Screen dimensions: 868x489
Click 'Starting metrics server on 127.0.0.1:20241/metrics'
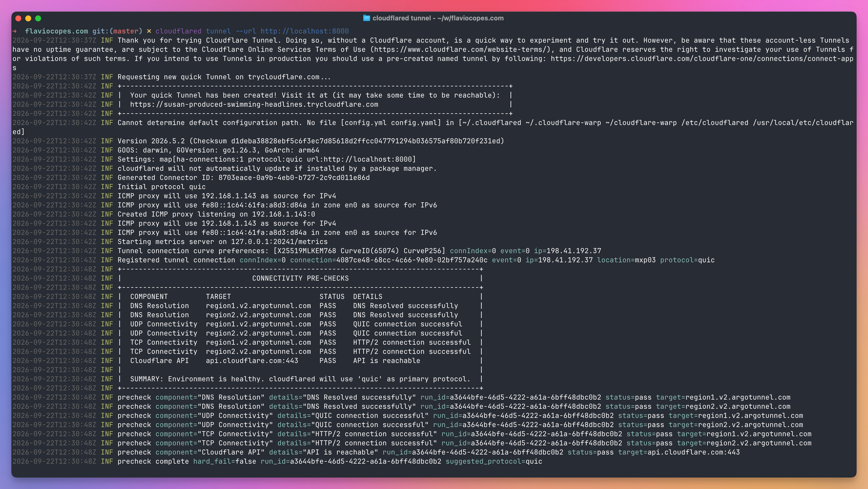(223, 242)
